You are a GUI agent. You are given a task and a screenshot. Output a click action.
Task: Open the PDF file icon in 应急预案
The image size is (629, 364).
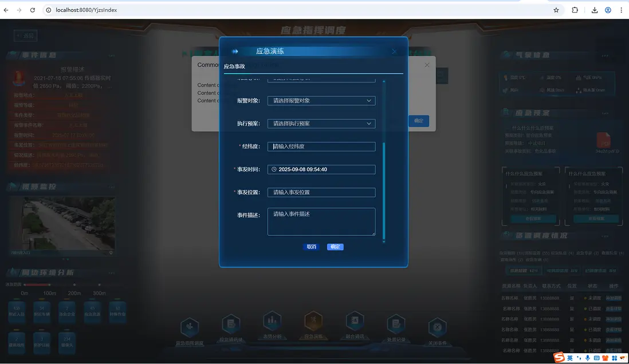coord(603,140)
